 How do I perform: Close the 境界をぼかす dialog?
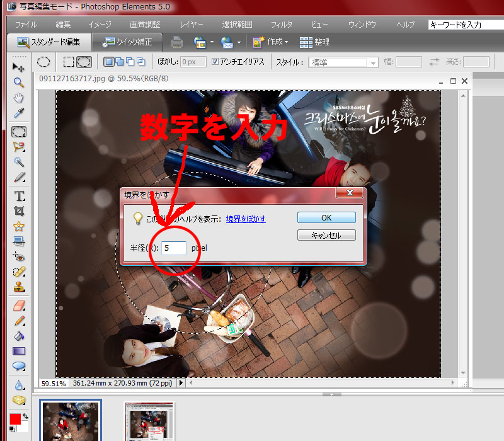[x=350, y=193]
